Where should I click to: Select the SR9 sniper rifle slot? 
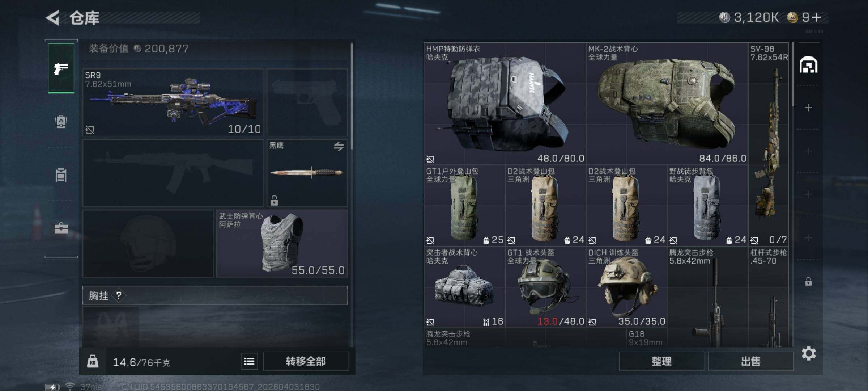tap(173, 102)
